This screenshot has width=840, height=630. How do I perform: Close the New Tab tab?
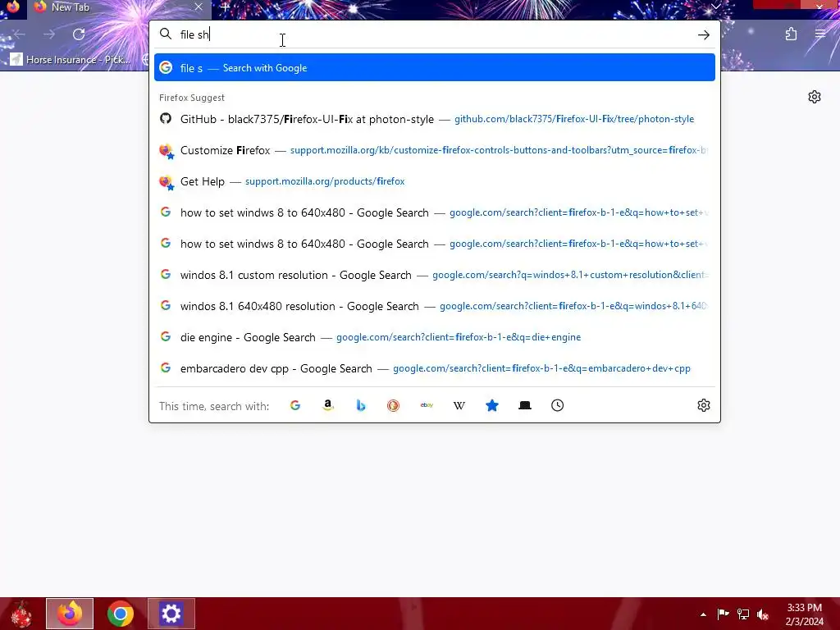tap(199, 7)
